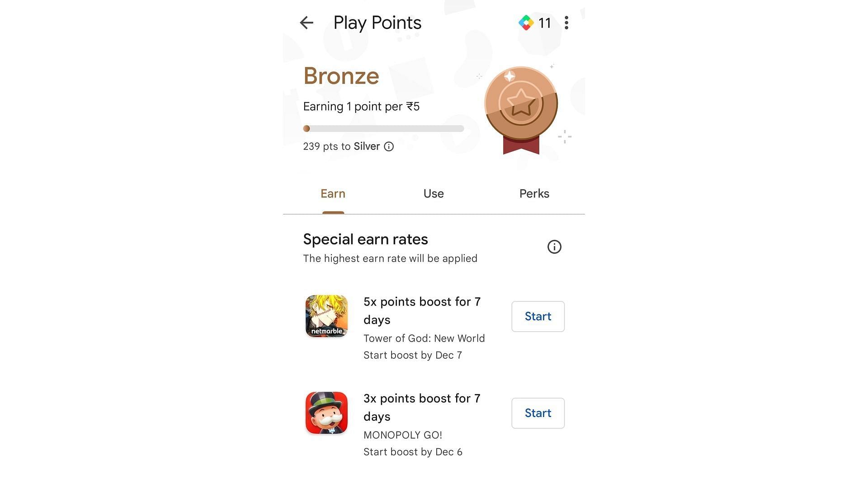Click the MONOPOLY GO! app icon
Viewport: 868px width, 488px height.
[x=327, y=413]
